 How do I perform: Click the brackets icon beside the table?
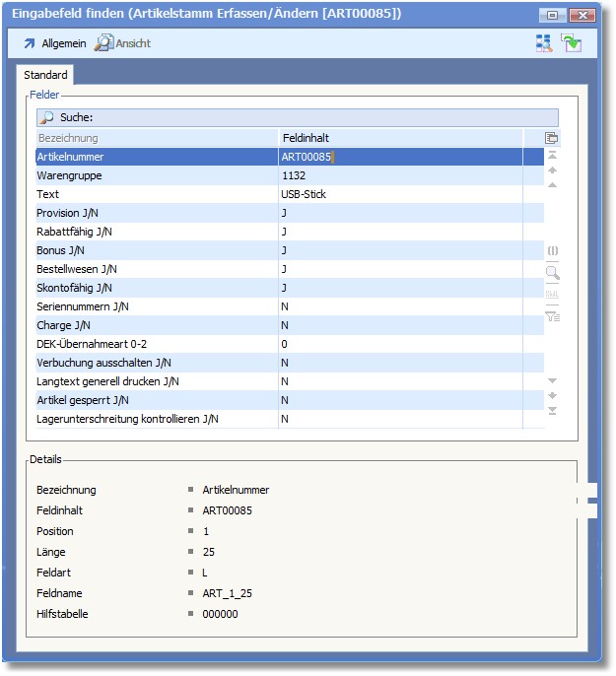pyautogui.click(x=552, y=251)
